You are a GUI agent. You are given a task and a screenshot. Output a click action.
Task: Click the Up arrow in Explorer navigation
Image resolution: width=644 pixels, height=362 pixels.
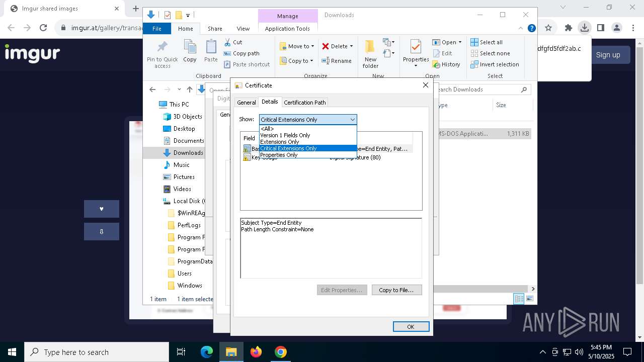point(190,89)
